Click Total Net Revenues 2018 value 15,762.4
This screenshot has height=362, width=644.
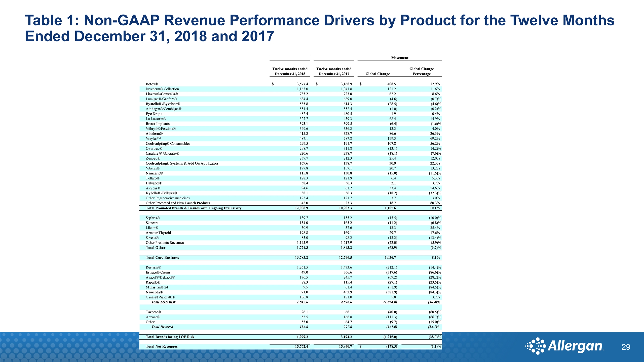point(301,346)
